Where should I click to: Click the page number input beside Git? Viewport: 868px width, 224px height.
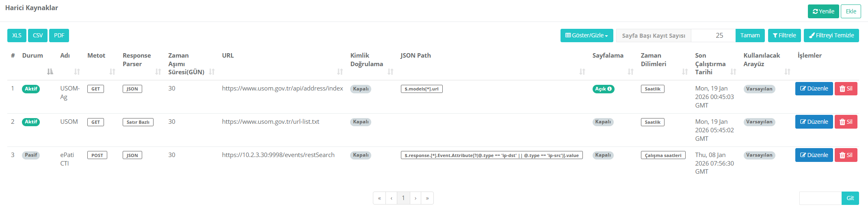tap(820, 198)
